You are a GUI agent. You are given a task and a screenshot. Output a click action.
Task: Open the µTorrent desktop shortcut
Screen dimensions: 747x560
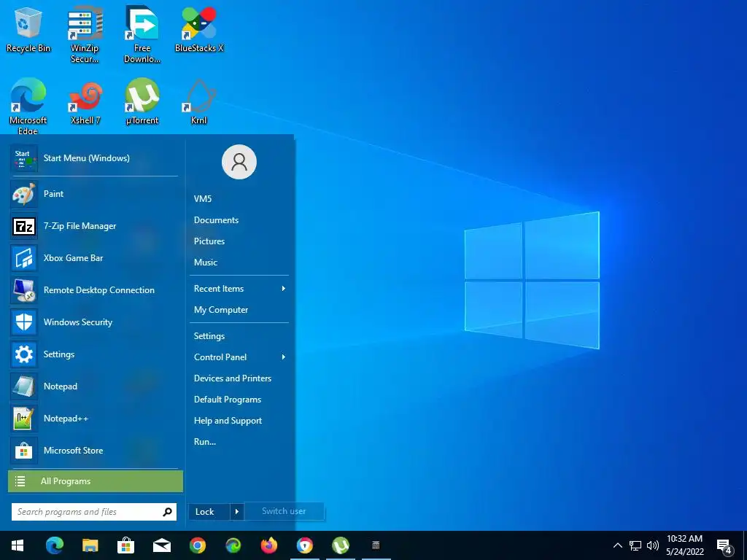(x=142, y=102)
